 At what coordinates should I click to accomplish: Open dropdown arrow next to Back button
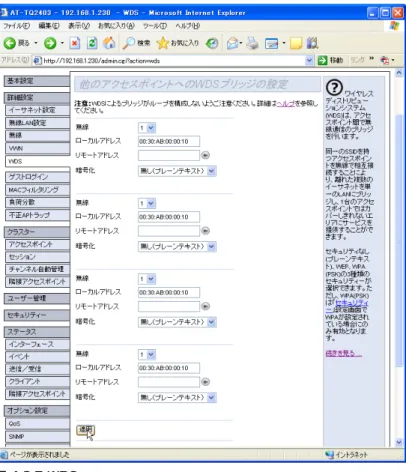[36, 43]
